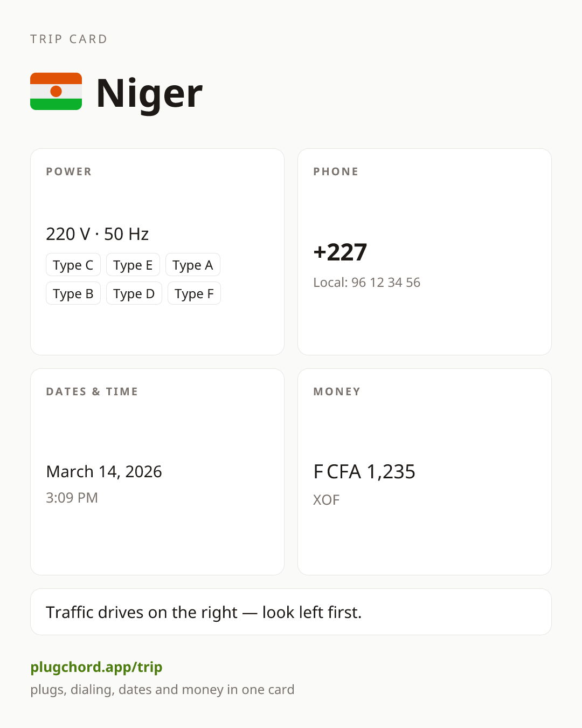Click the traffic drives on the right note
The width and height of the screenshot is (582, 728).
coord(204,612)
